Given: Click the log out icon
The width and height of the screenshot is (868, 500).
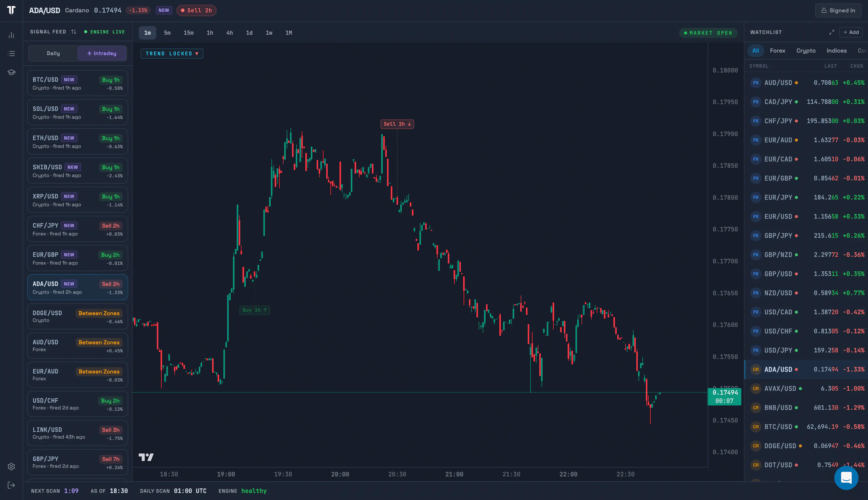Looking at the screenshot, I should click(11, 485).
